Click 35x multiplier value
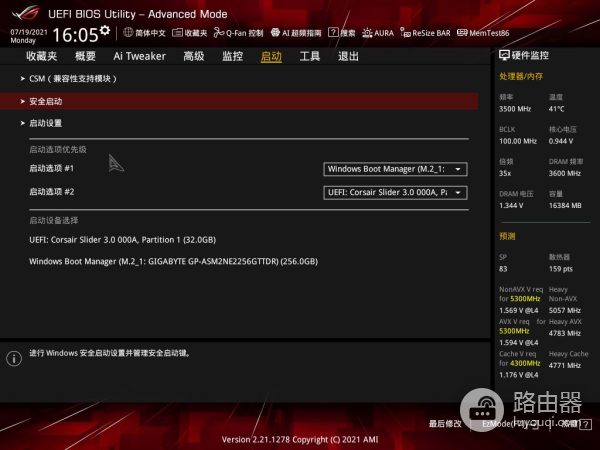Screen dimensions: 600x450 (505, 173)
